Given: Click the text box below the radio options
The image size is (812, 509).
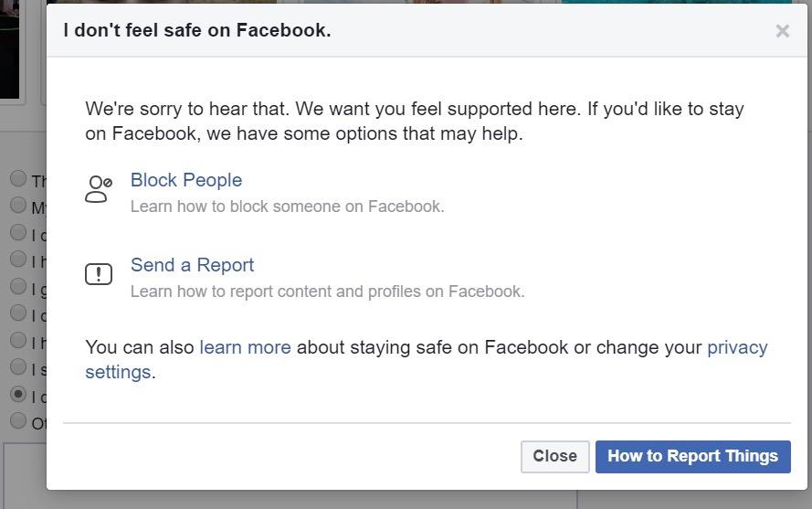Looking at the screenshot, I should 23,475.
